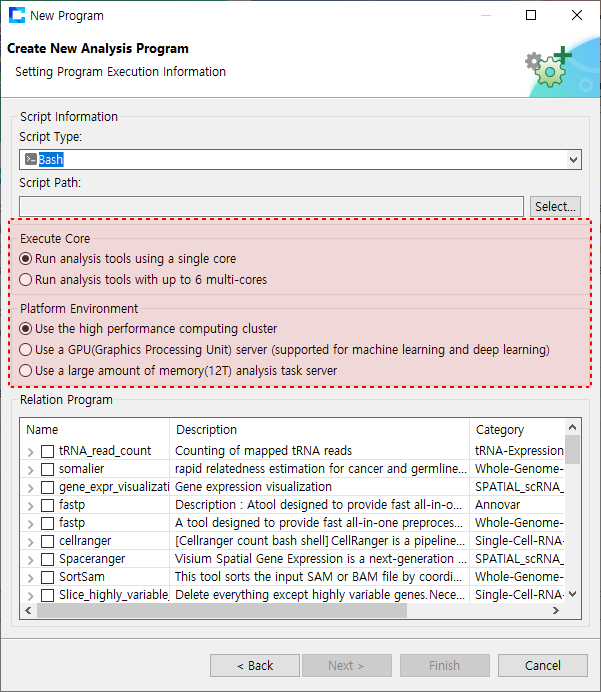Image resolution: width=601 pixels, height=692 pixels.
Task: Click description starting 'rapid relatedness estimation'
Action: (321, 469)
